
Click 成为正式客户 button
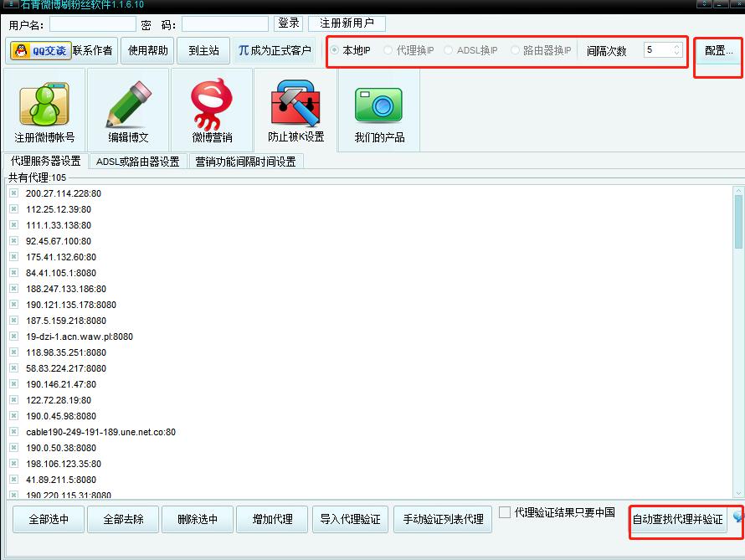pyautogui.click(x=275, y=50)
